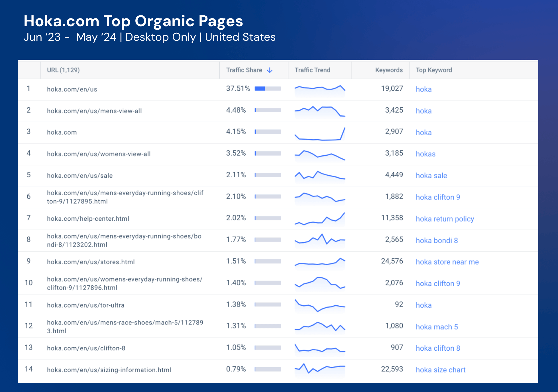The image size is (558, 392).
Task: Open the 'hoka' keyword link for tor-ultra
Action: pyautogui.click(x=423, y=305)
